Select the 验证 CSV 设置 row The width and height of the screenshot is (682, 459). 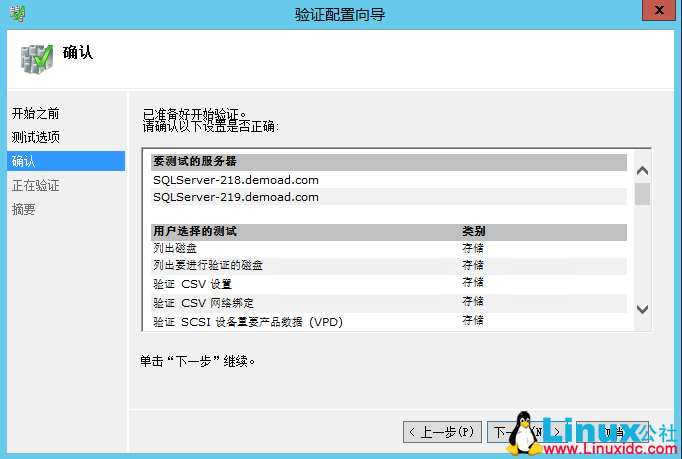pyautogui.click(x=389, y=284)
